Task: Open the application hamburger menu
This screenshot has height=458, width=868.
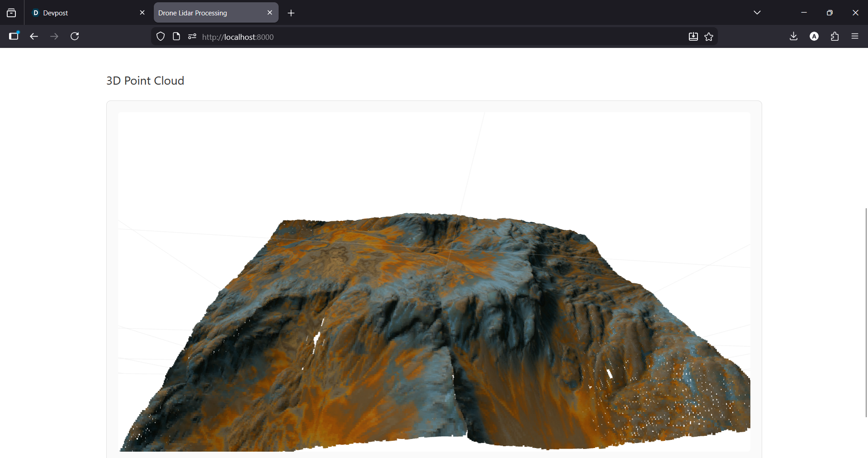Action: 855,36
